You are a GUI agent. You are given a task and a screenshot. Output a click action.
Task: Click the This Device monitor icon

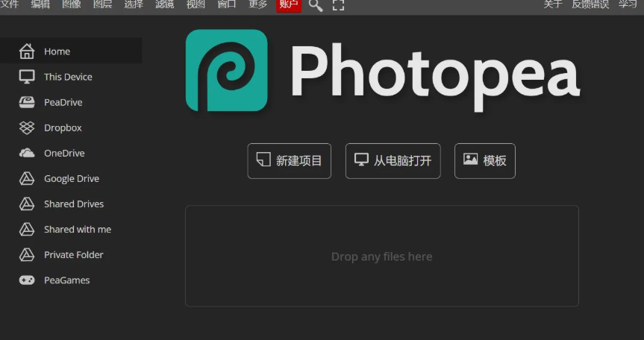tap(27, 77)
